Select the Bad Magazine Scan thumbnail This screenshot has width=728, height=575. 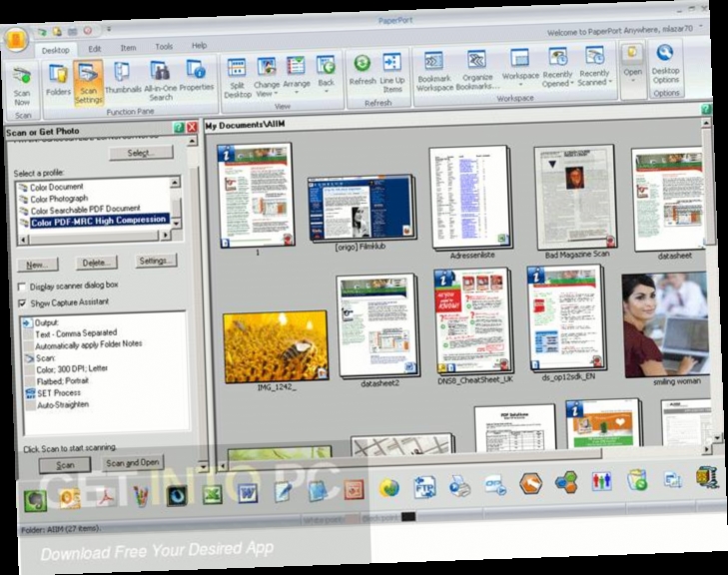tap(575, 199)
